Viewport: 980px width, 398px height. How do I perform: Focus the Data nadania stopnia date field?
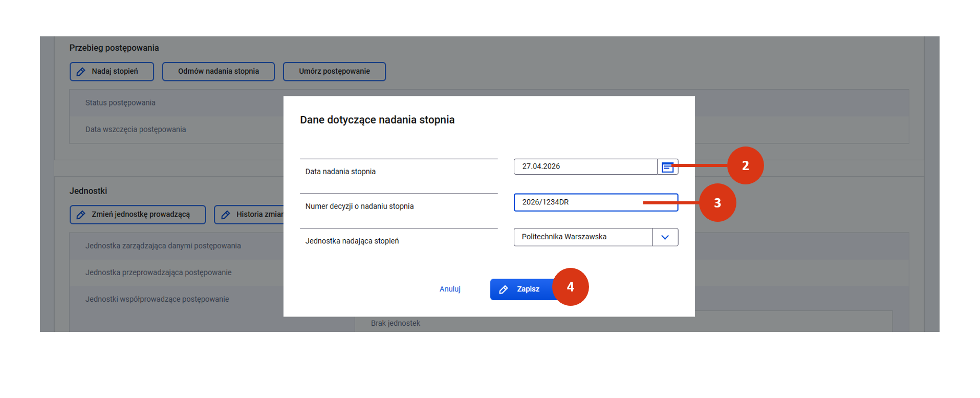click(585, 166)
